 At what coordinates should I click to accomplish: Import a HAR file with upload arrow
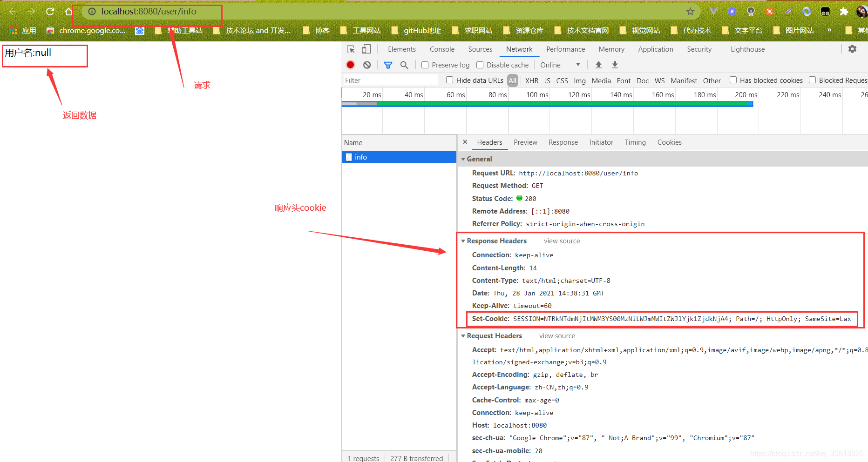point(598,65)
